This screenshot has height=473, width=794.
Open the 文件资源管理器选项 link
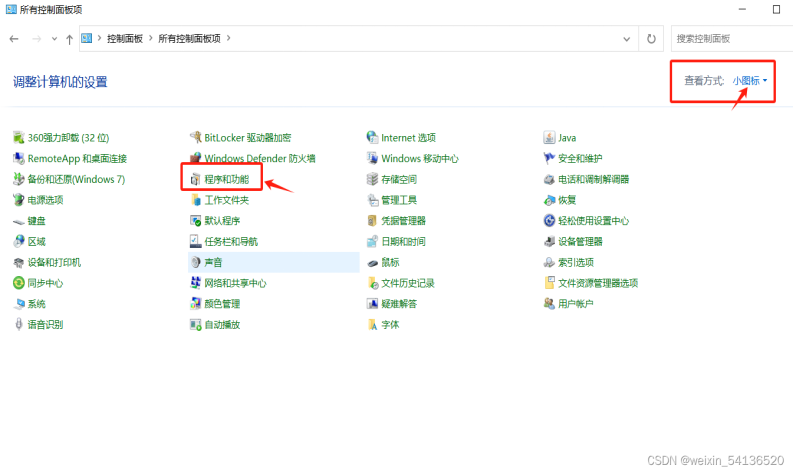click(598, 283)
